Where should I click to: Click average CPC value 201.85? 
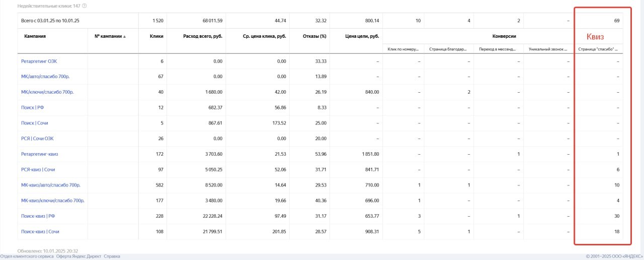click(x=279, y=231)
